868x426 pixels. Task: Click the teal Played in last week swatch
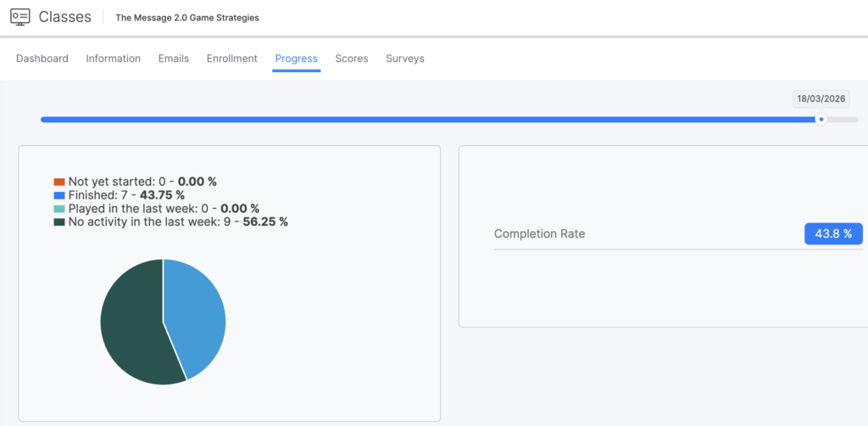coord(59,209)
